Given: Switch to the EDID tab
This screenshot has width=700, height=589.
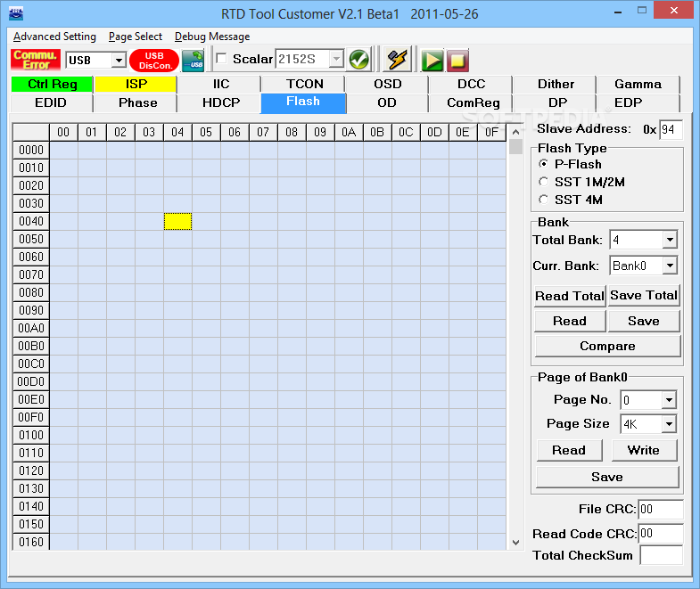Looking at the screenshot, I should 51,102.
